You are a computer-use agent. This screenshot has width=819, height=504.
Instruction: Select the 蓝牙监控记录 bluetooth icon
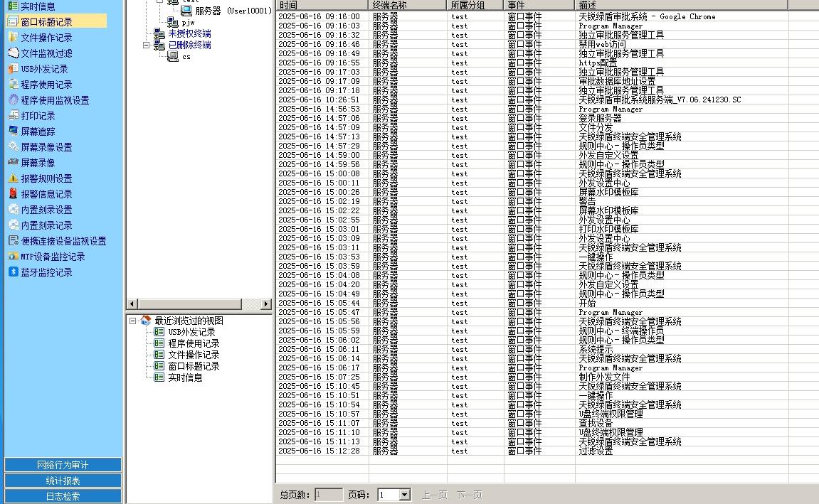click(x=13, y=272)
